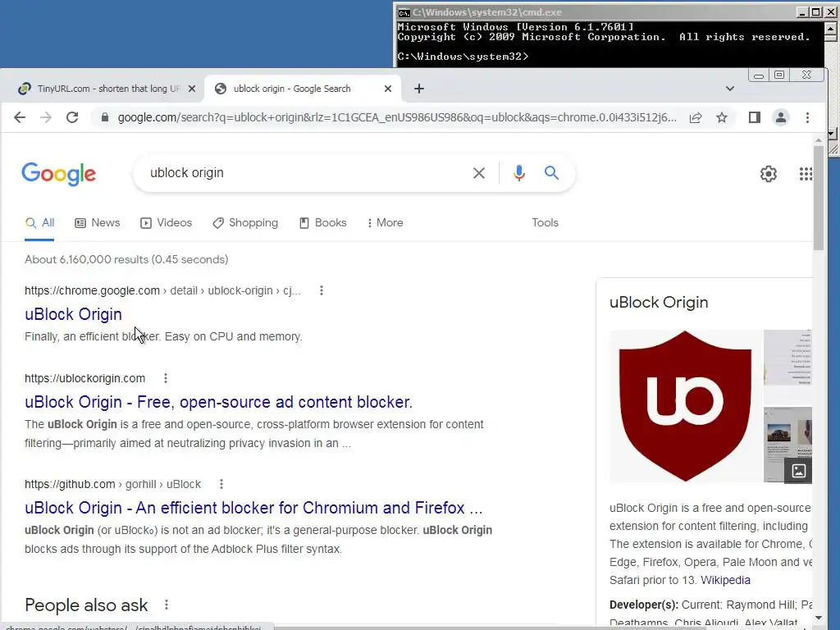
Task: Click the Chrome page vertical scrollbar
Action: [818, 199]
